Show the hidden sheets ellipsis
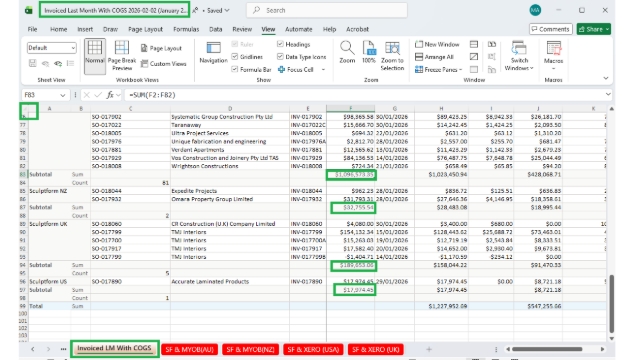This screenshot has height=360, width=640. (63, 349)
